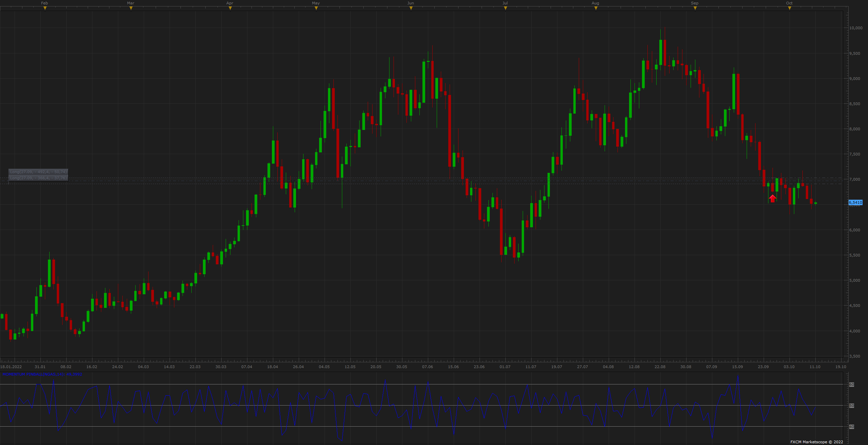
Task: Click the indicator level 50 label
Action: point(852,406)
